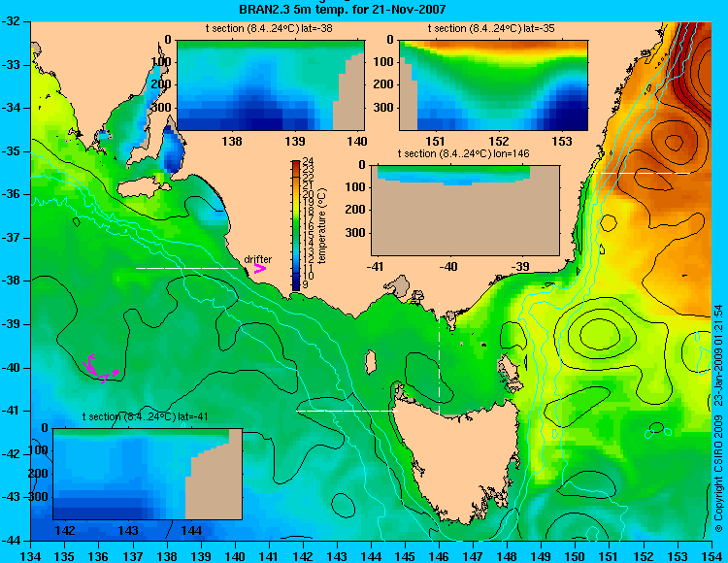Click King Island west of Bass Strait
The width and height of the screenshot is (728, 563).
[371, 362]
